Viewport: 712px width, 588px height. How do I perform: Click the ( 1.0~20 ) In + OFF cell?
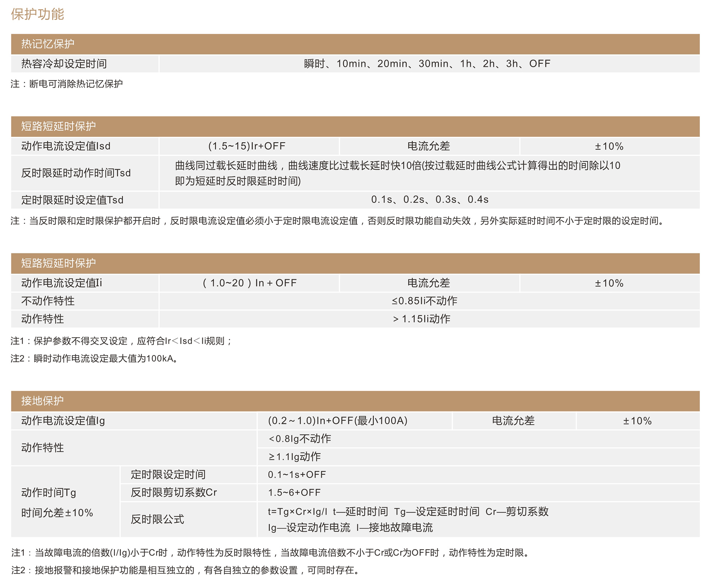(249, 283)
